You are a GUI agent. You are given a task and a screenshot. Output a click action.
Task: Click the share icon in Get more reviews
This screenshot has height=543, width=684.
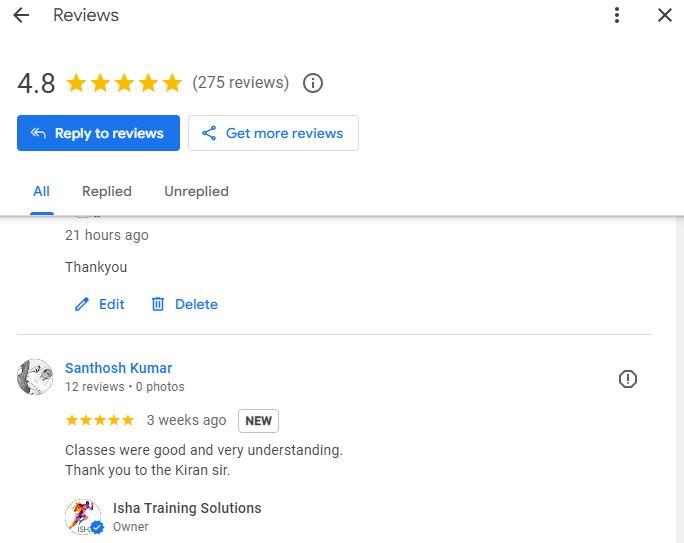point(209,133)
